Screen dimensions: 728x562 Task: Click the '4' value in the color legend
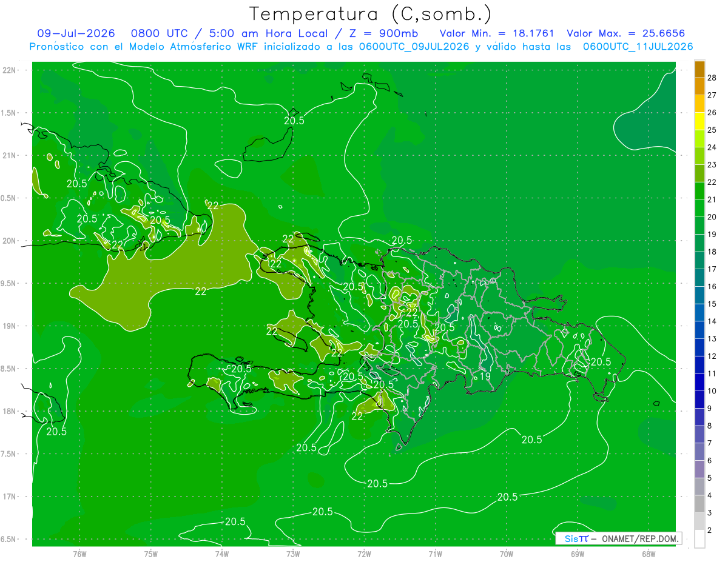pyautogui.click(x=710, y=496)
